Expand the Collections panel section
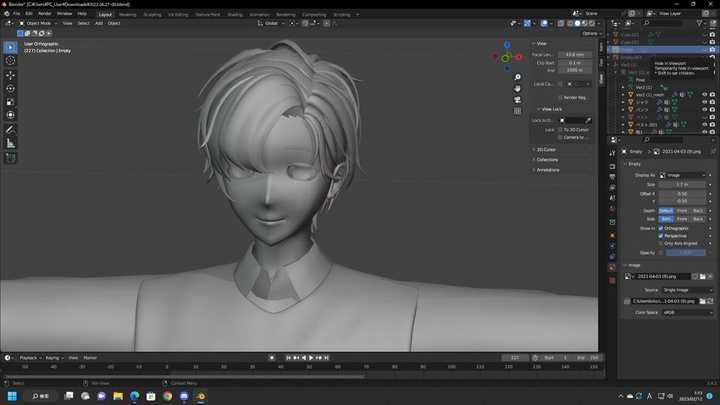This screenshot has width=720, height=405. pyautogui.click(x=547, y=159)
